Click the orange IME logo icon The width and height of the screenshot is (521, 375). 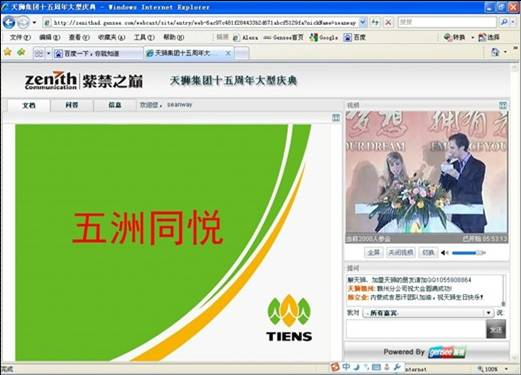coord(335,367)
